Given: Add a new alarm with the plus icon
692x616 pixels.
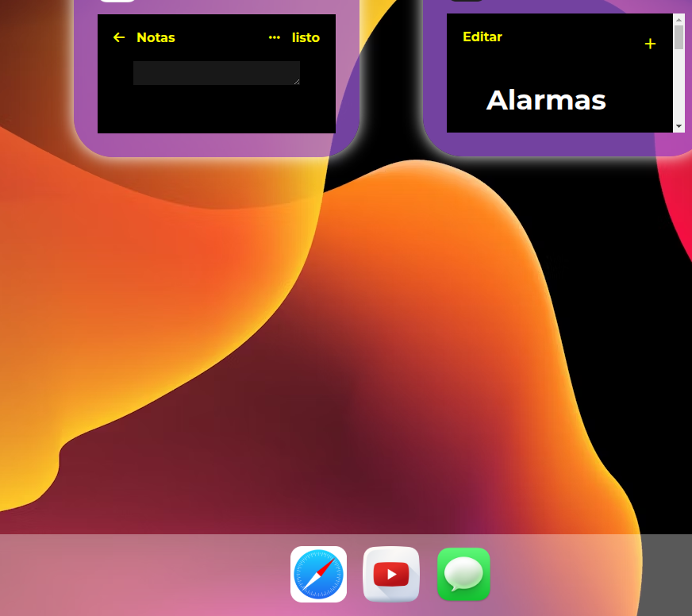Looking at the screenshot, I should pos(650,44).
